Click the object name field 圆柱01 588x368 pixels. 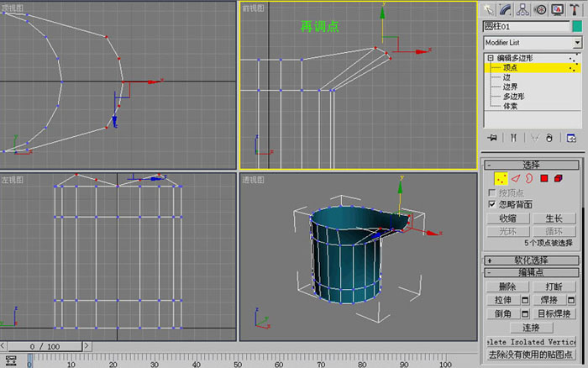click(x=526, y=27)
